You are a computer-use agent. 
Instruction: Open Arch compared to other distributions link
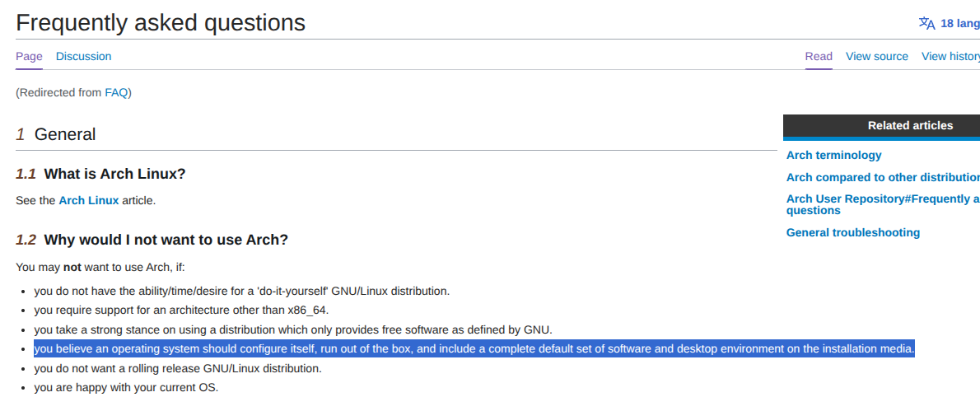[883, 177]
